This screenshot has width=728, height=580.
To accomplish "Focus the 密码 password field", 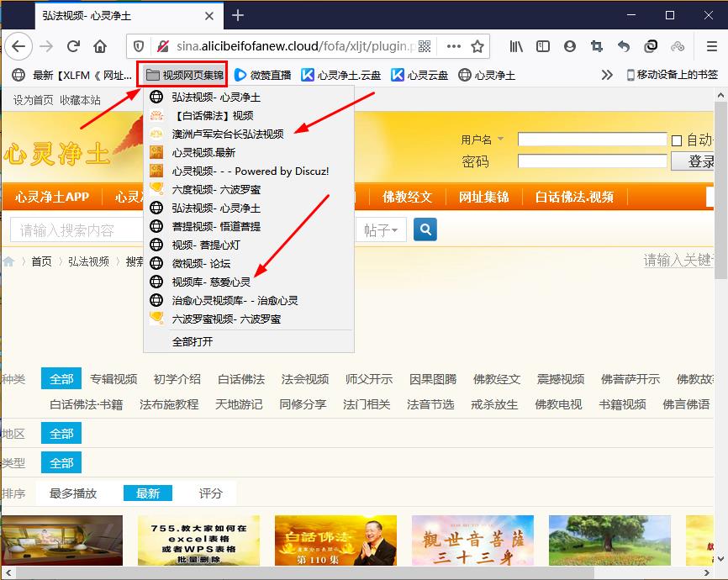I will point(592,161).
